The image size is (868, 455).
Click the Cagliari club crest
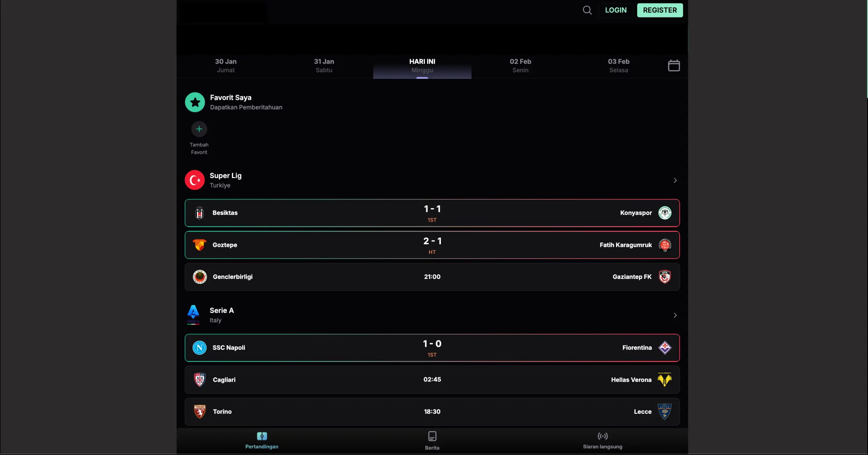(x=200, y=379)
